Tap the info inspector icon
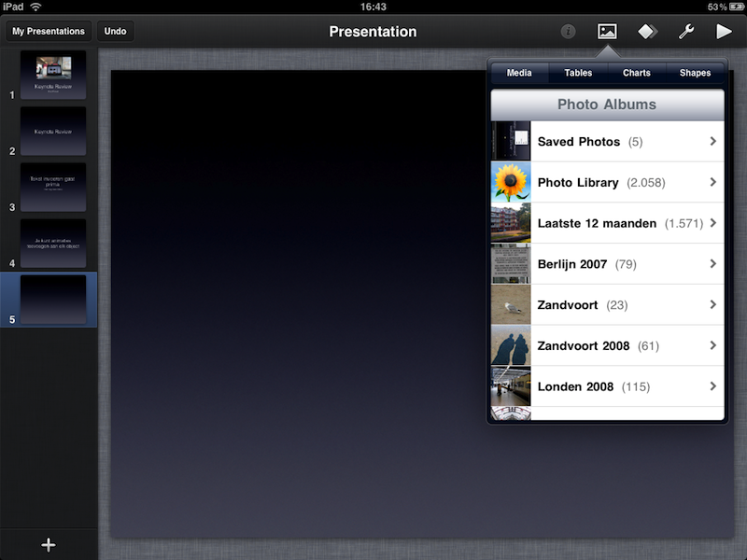747x560 pixels. 569,32
